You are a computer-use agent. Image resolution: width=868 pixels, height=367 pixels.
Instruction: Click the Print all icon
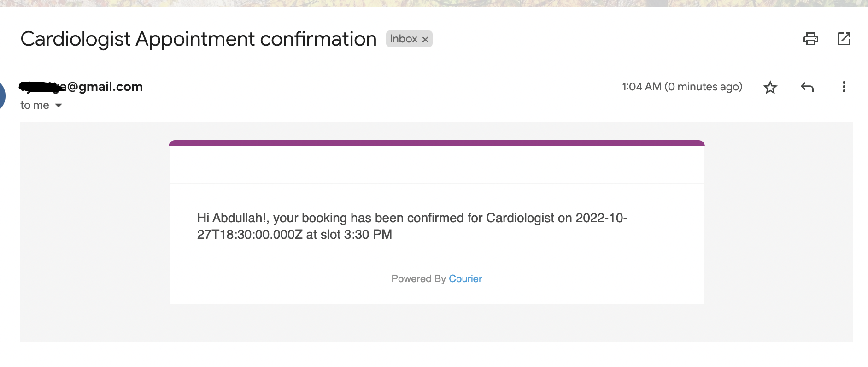coord(810,39)
